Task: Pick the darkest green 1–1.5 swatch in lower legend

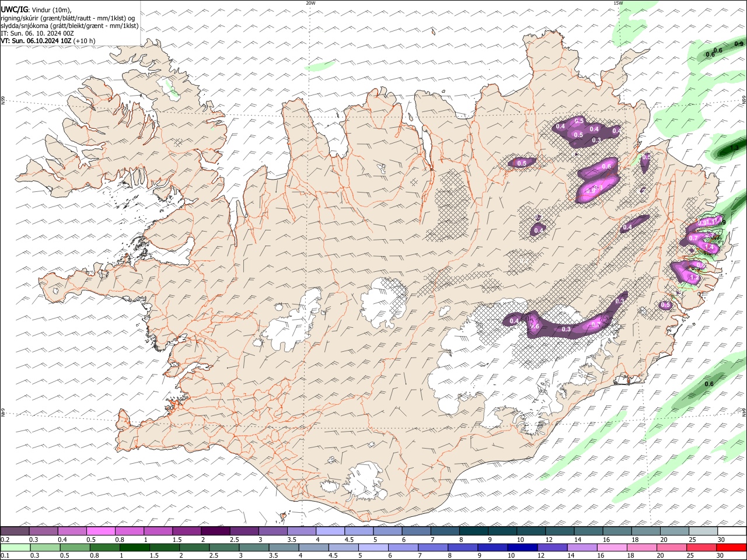Action: (x=134, y=548)
